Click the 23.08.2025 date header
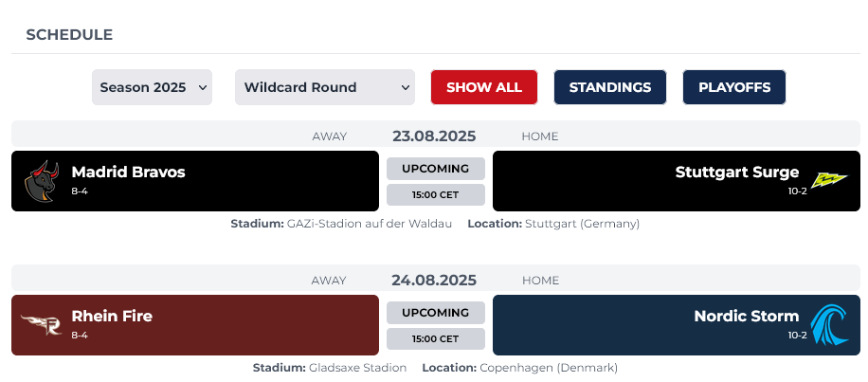Screen dimensions: 868x382 pyautogui.click(x=434, y=136)
